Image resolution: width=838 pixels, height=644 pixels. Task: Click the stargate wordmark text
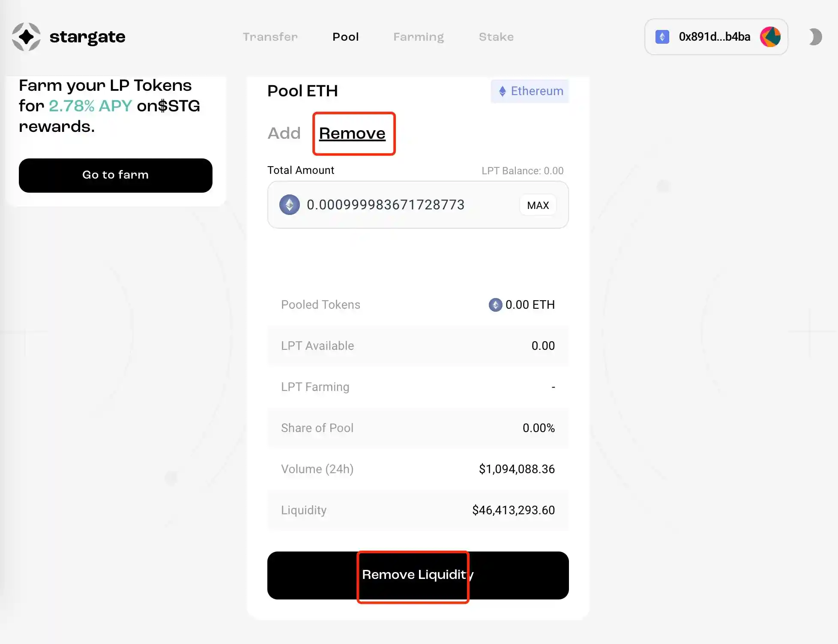tap(87, 37)
